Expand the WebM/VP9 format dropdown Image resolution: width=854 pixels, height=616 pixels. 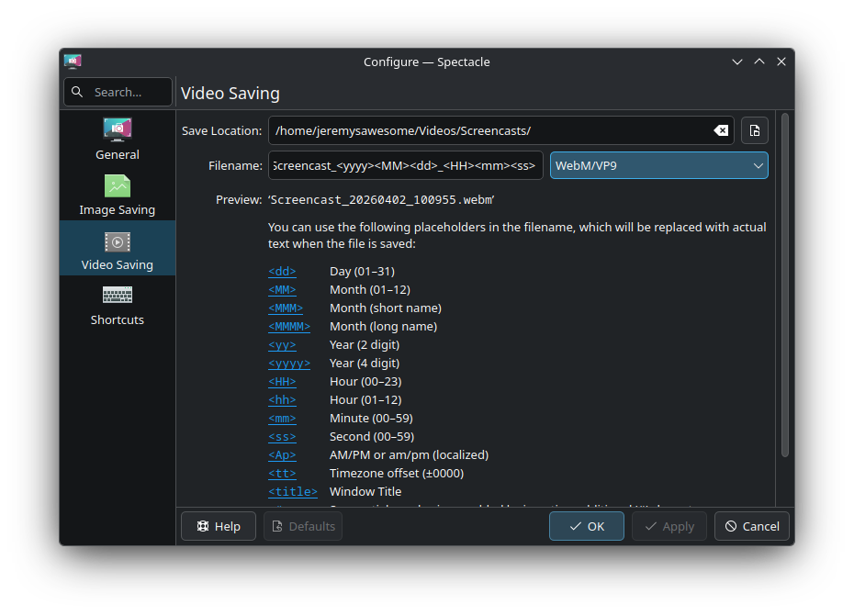(658, 165)
